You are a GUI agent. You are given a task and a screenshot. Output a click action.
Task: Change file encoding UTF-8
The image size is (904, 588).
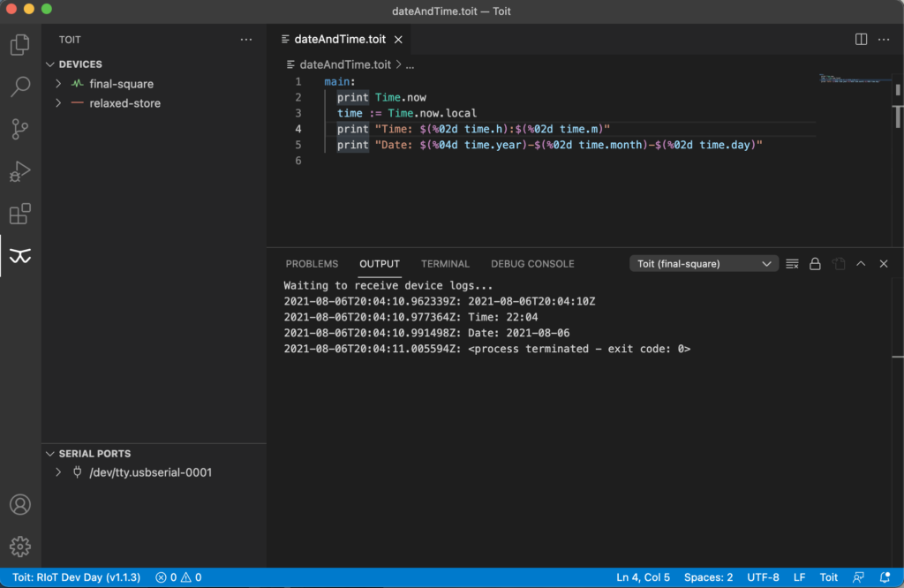(x=763, y=577)
